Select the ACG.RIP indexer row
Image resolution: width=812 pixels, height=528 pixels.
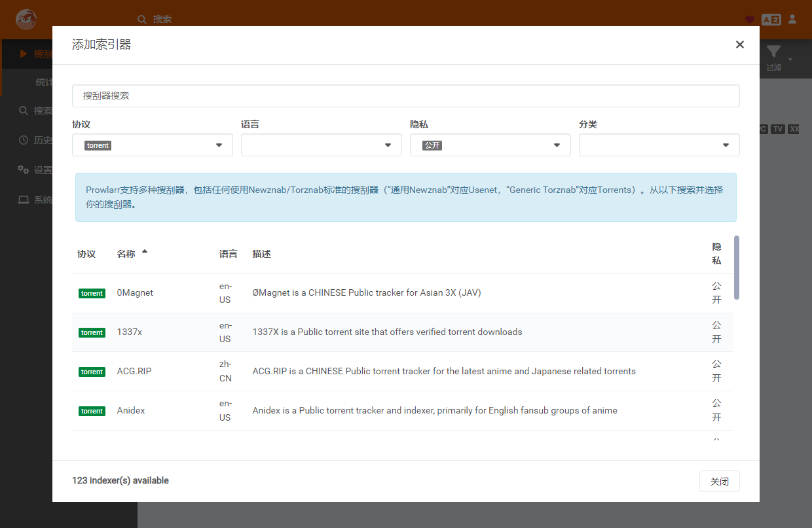tap(403, 372)
